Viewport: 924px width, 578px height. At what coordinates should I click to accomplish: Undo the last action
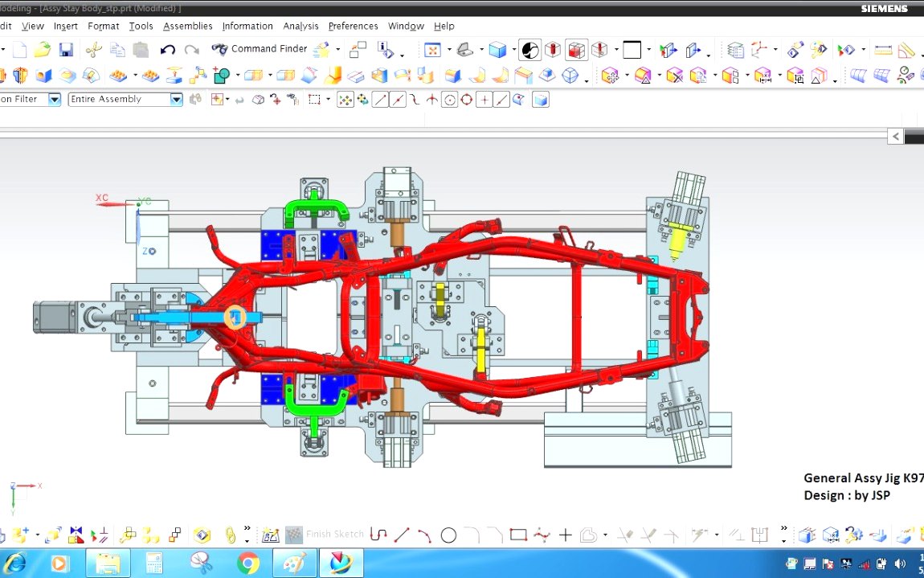point(167,50)
